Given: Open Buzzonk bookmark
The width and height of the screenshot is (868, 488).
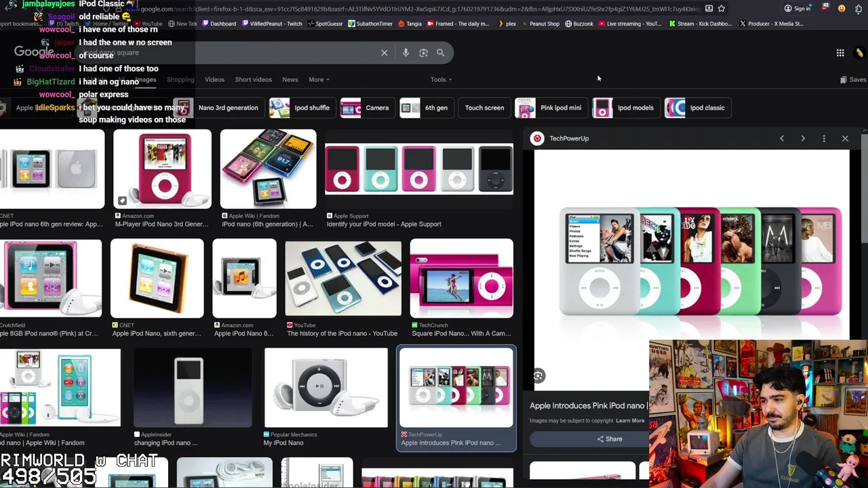Looking at the screenshot, I should 578,24.
